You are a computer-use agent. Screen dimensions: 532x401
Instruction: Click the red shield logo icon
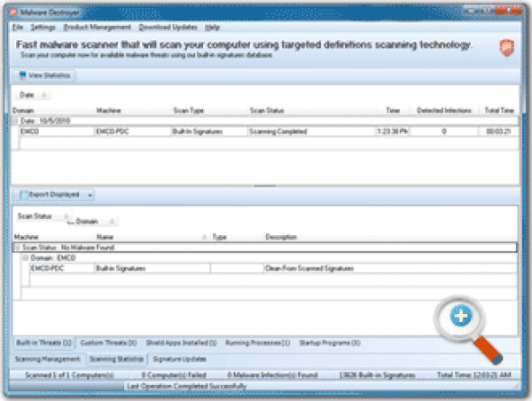coord(506,48)
